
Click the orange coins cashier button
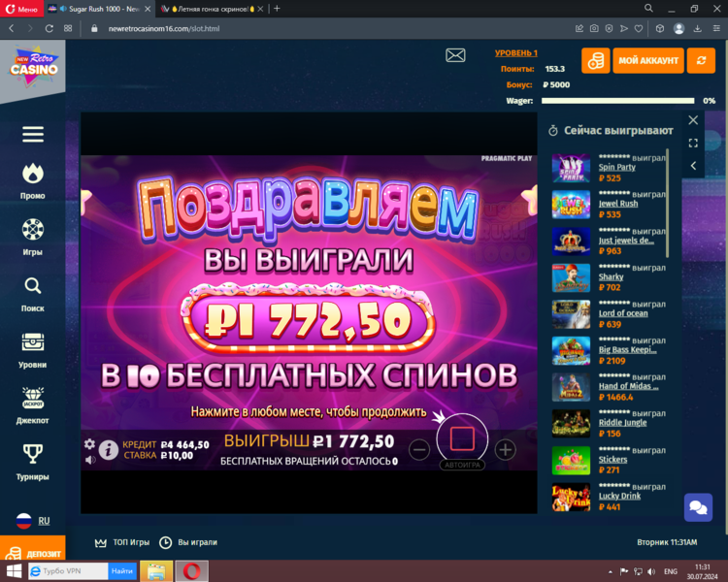596,60
